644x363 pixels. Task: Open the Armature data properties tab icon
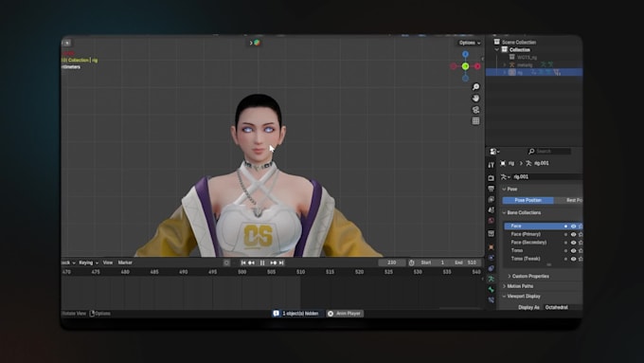[492, 280]
